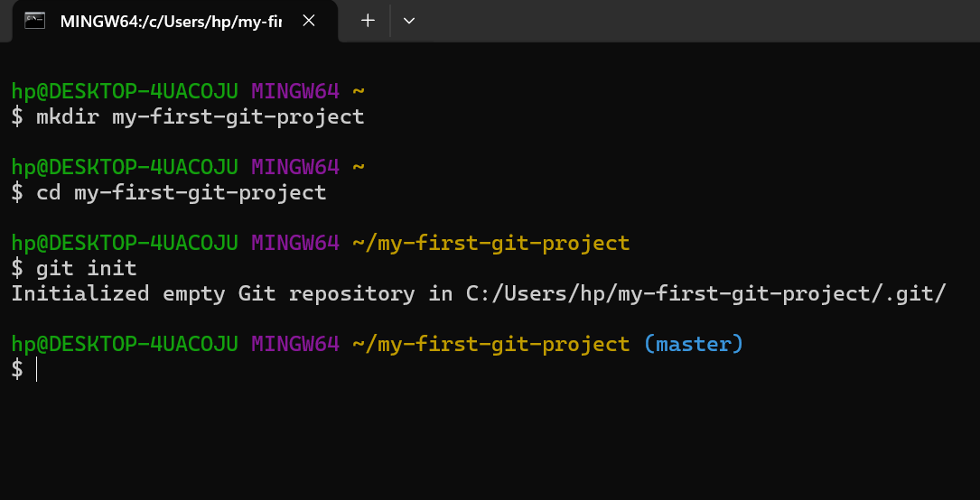Image resolution: width=980 pixels, height=500 pixels.
Task: Click the dollar sign on the last line
Action: 17,369
